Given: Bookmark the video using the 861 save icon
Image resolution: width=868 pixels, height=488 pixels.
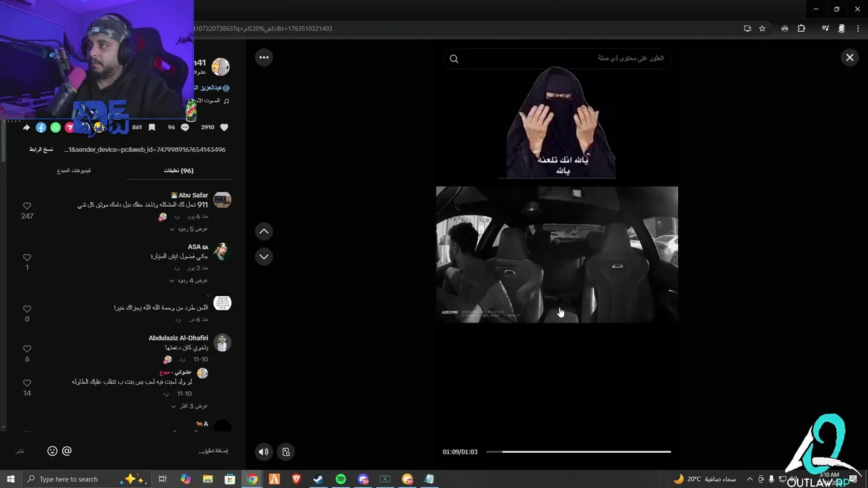Looking at the screenshot, I should tap(152, 127).
